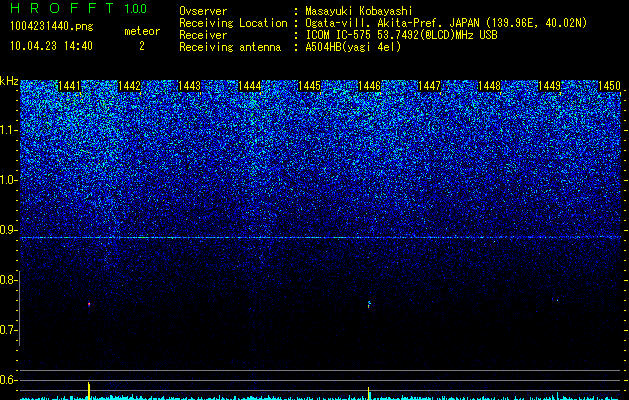
Task: Click the kHz axis unit label
Action: [9, 81]
